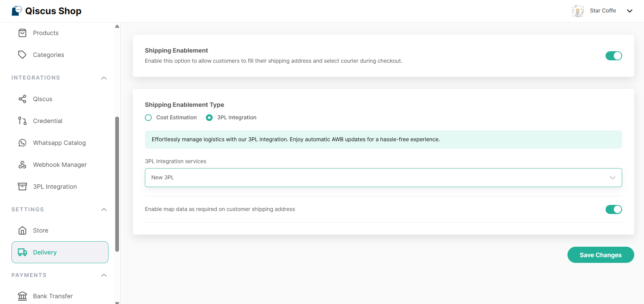Viewport: 644px width, 304px height.
Task: Click the Products shopping bag icon
Action: pyautogui.click(x=22, y=33)
